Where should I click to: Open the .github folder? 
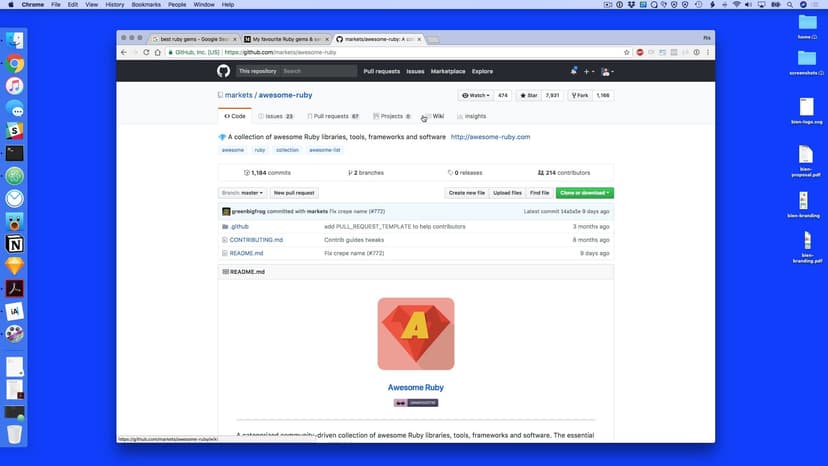point(239,227)
